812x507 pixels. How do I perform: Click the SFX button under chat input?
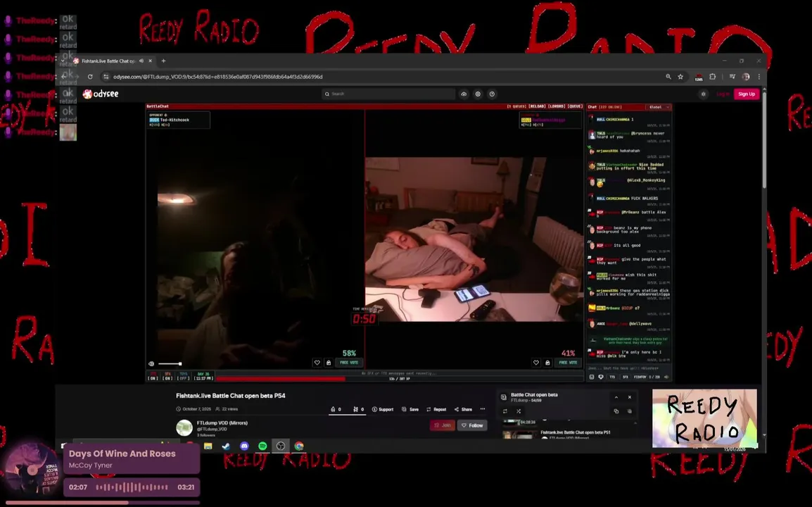[625, 377]
